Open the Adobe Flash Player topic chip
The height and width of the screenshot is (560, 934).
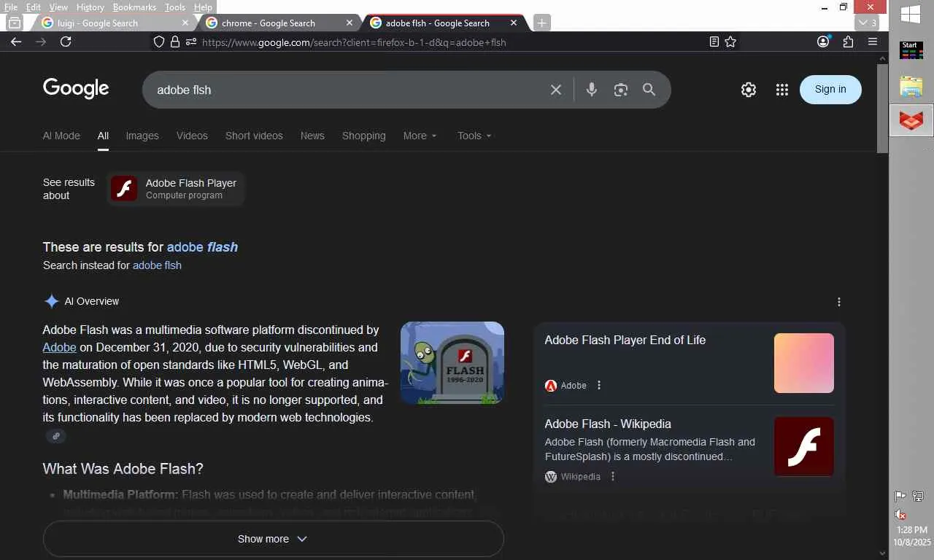176,189
